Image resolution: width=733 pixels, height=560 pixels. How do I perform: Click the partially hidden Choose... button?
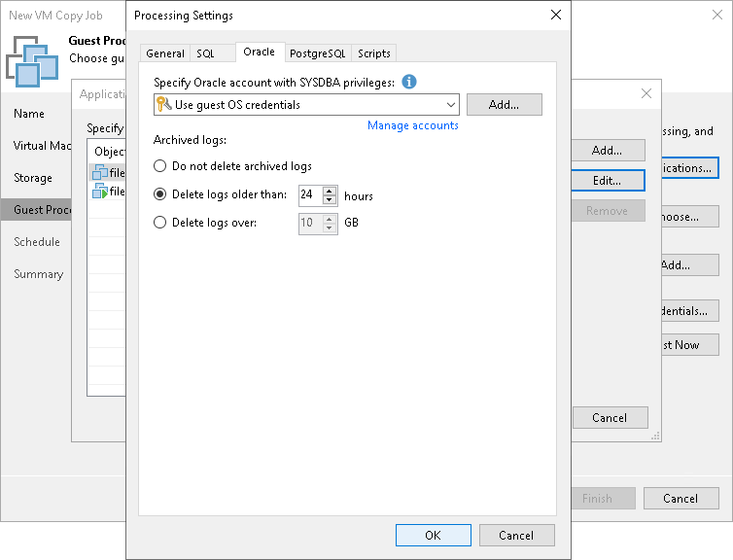point(690,217)
